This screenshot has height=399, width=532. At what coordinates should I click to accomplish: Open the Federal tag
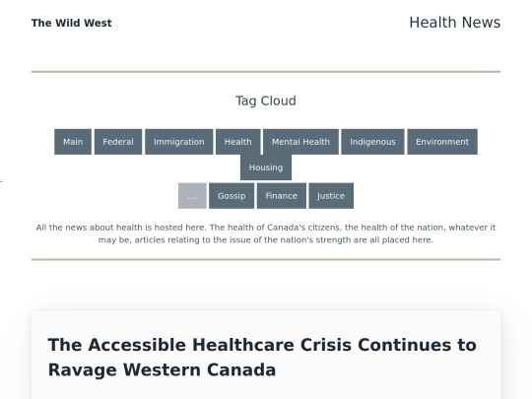118,142
